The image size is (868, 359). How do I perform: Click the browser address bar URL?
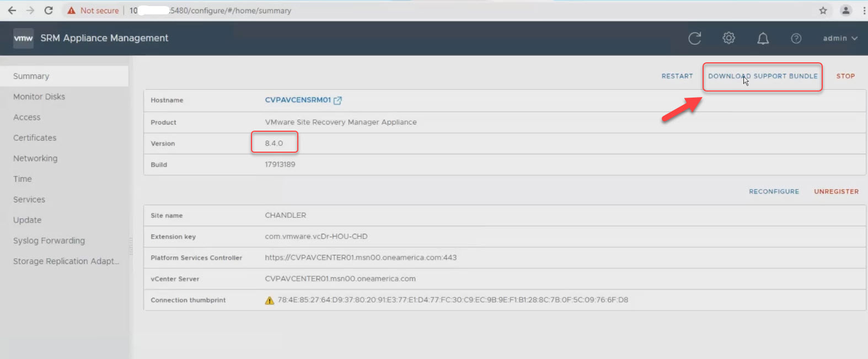tap(210, 10)
